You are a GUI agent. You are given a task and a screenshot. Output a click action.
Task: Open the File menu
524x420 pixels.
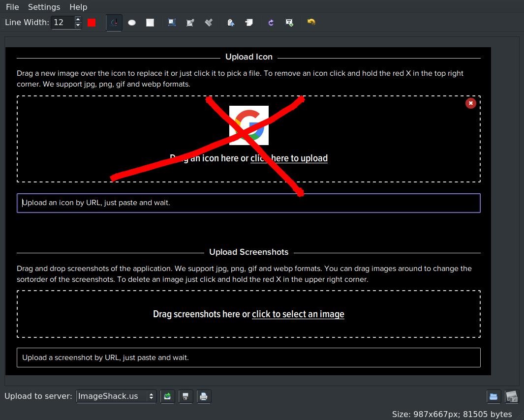[x=12, y=7]
